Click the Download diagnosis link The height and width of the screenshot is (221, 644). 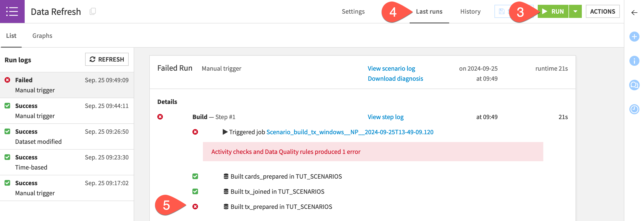pyautogui.click(x=395, y=78)
